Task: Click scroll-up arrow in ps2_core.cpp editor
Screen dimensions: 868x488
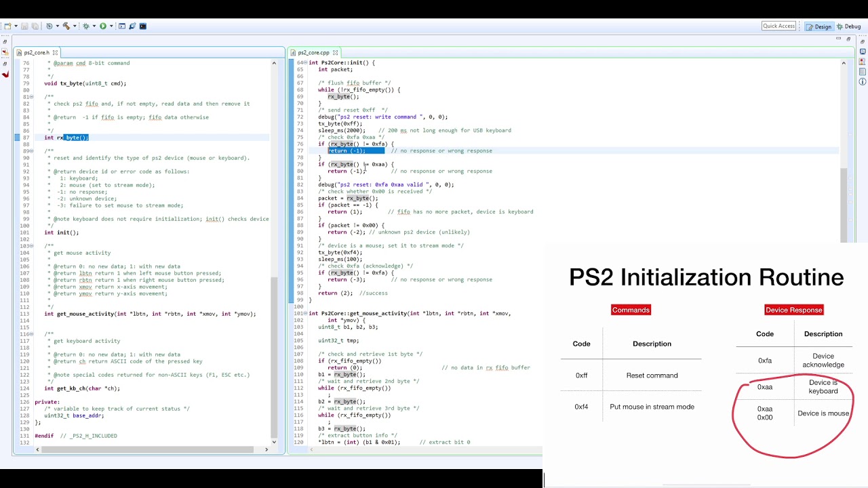Action: pyautogui.click(x=844, y=63)
